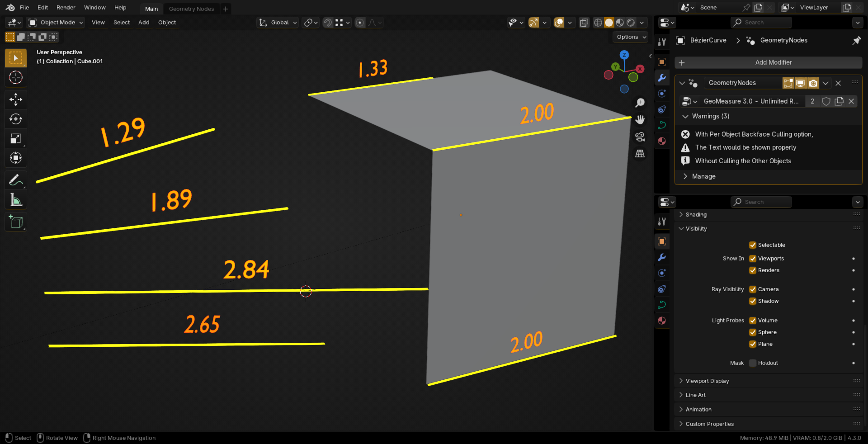The width and height of the screenshot is (868, 444).
Task: Duplicate the GeoMeasure node group data
Action: (839, 101)
